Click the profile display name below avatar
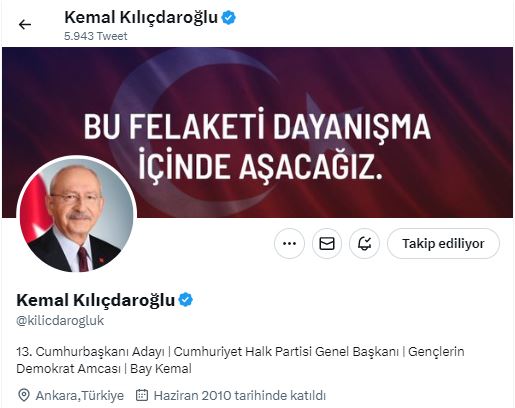Screen dimensions: 515x408 96,300
